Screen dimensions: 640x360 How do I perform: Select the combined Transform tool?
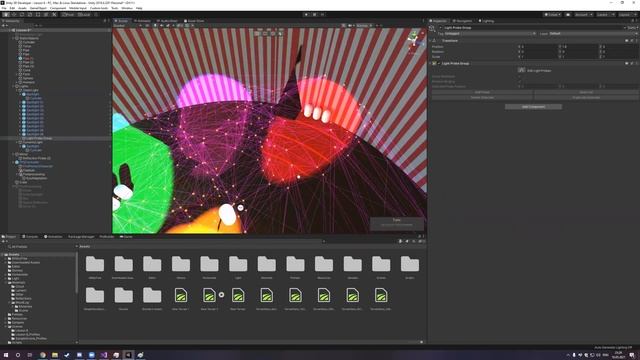pos(46,14)
